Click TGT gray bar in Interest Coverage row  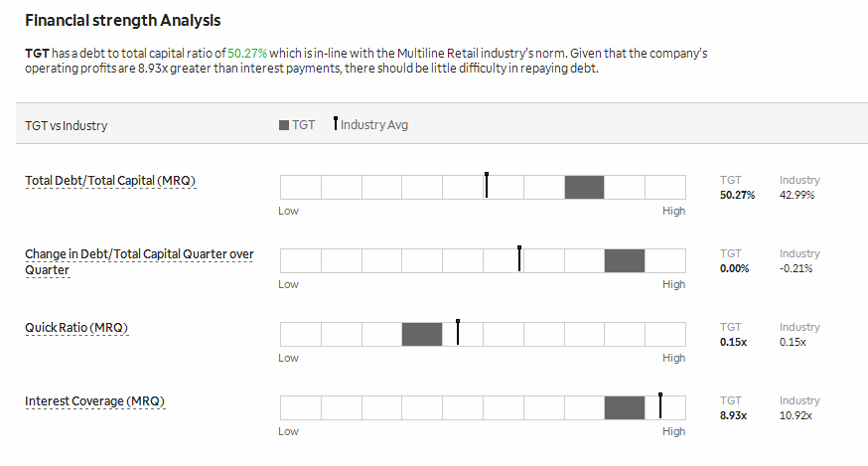625,407
